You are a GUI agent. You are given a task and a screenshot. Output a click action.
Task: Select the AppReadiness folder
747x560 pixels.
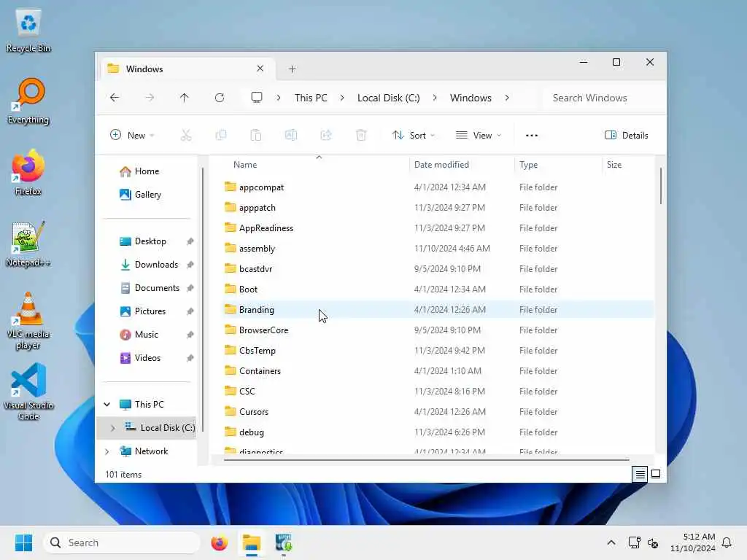(x=438, y=228)
